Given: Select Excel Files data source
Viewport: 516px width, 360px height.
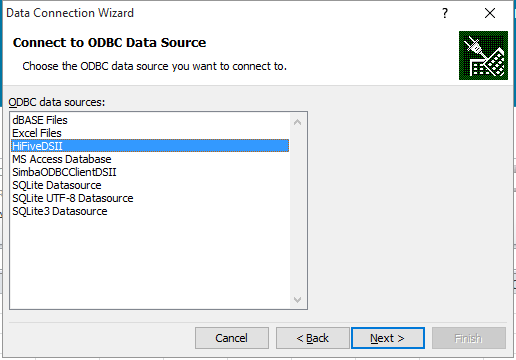Looking at the screenshot, I should 150,133.
